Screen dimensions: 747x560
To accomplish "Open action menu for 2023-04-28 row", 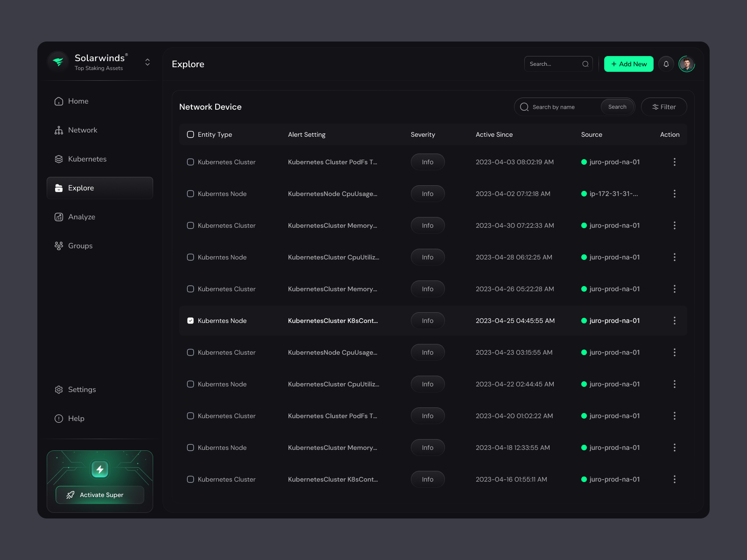I will point(674,257).
